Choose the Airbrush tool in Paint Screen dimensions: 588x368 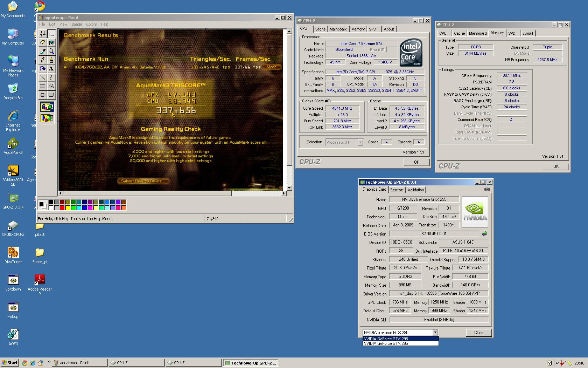point(43,69)
